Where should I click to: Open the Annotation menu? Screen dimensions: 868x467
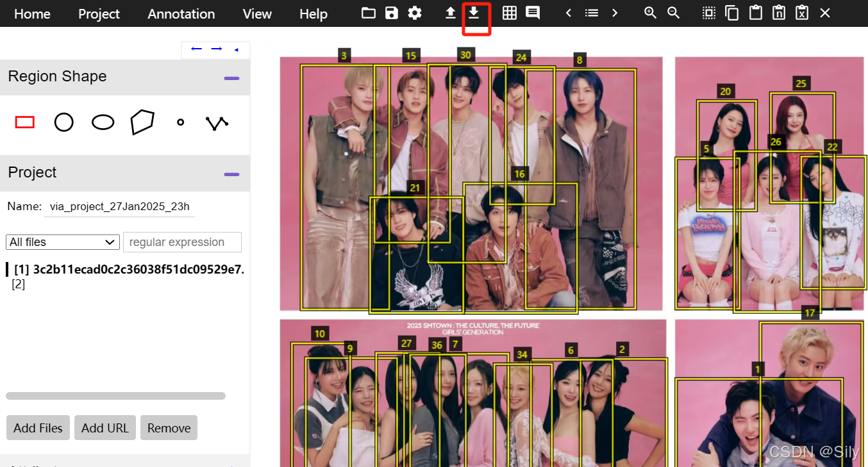pos(181,13)
